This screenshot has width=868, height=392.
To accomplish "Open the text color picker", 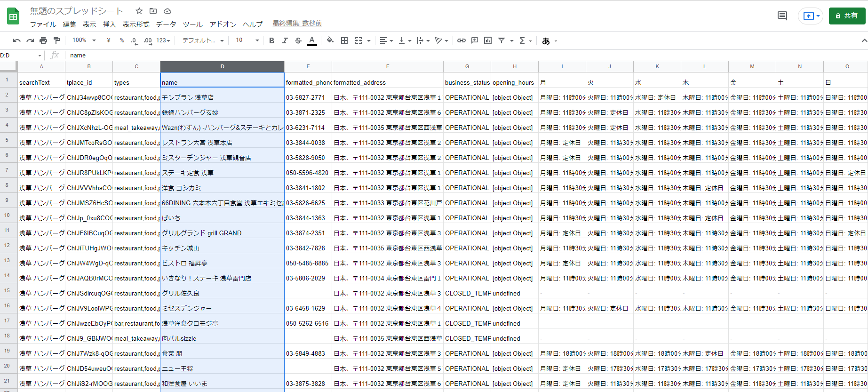I will pyautogui.click(x=312, y=40).
